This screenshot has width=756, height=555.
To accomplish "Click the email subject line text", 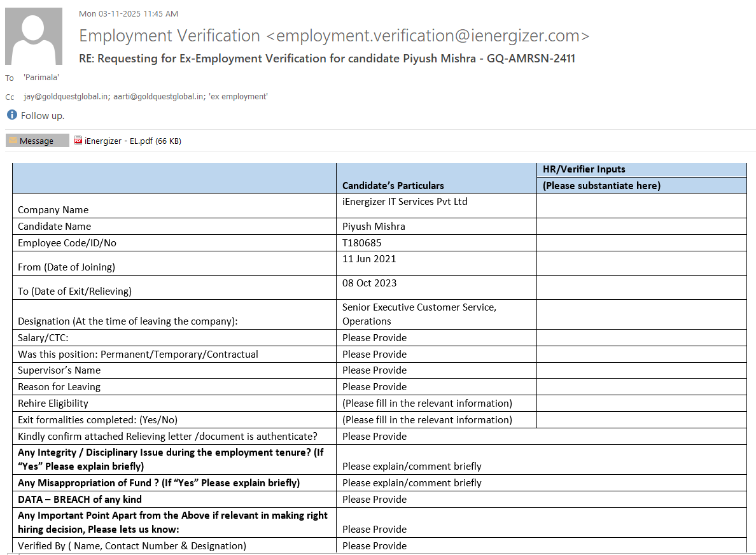I will click(x=327, y=59).
